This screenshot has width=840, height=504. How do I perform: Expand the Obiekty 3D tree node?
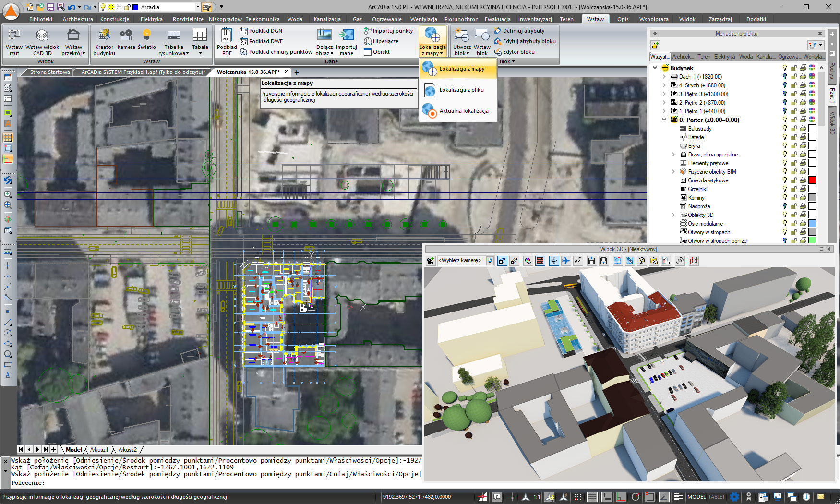point(673,215)
